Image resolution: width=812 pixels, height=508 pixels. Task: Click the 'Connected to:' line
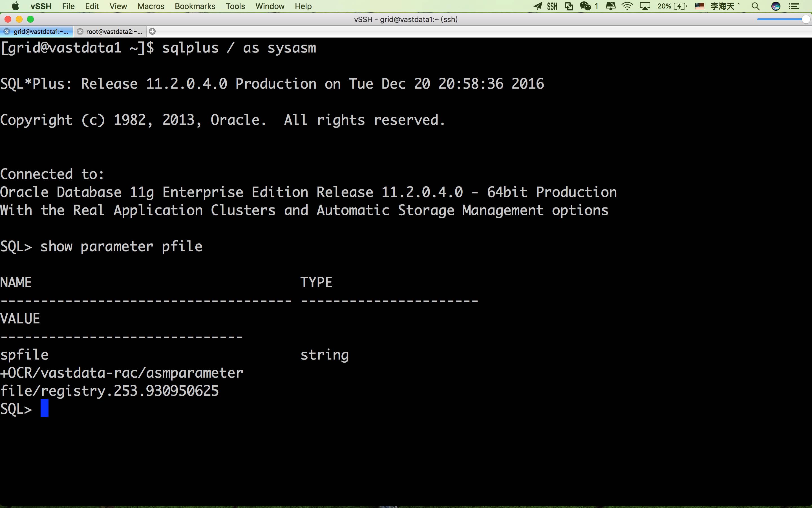(52, 174)
